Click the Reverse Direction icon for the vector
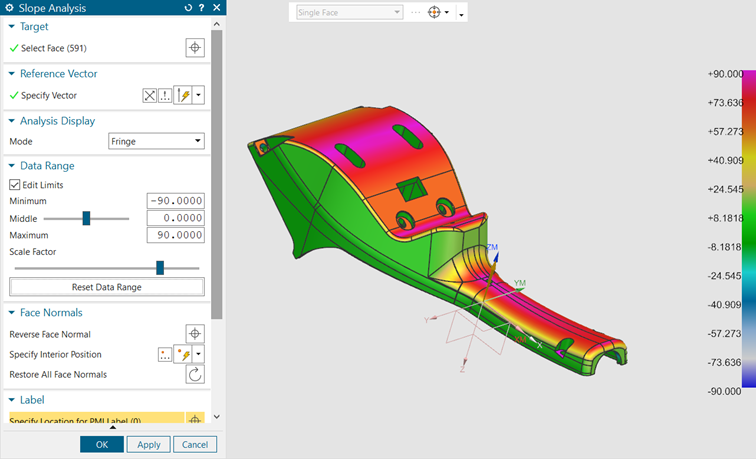756x459 pixels. point(150,95)
